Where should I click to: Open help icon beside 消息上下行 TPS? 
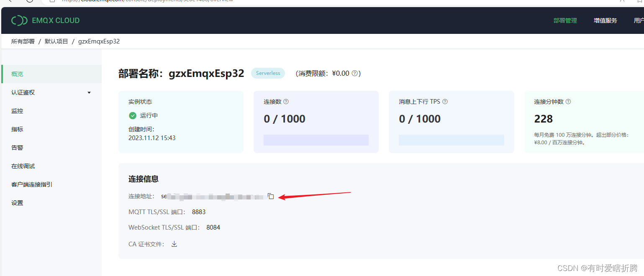click(x=445, y=102)
